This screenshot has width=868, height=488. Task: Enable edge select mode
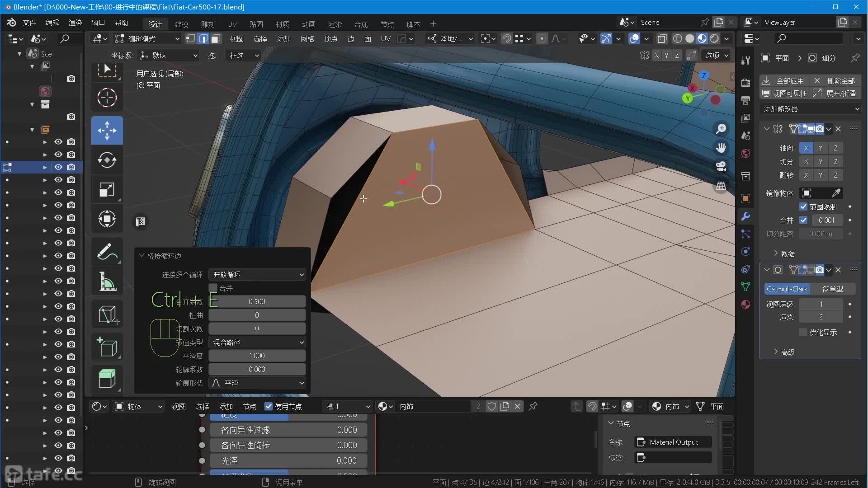203,39
